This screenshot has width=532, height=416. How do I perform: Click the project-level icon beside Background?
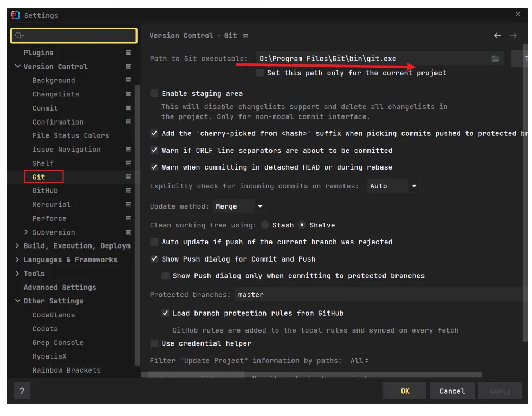click(128, 80)
